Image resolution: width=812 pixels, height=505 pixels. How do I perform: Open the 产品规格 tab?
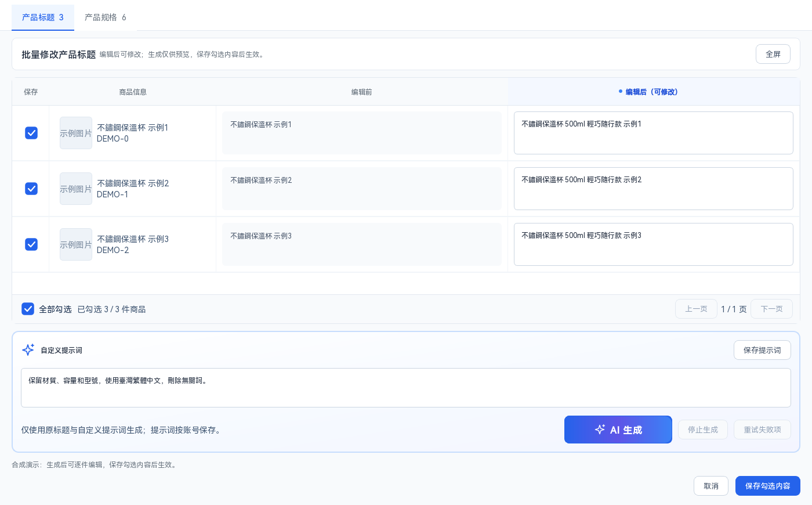click(106, 17)
